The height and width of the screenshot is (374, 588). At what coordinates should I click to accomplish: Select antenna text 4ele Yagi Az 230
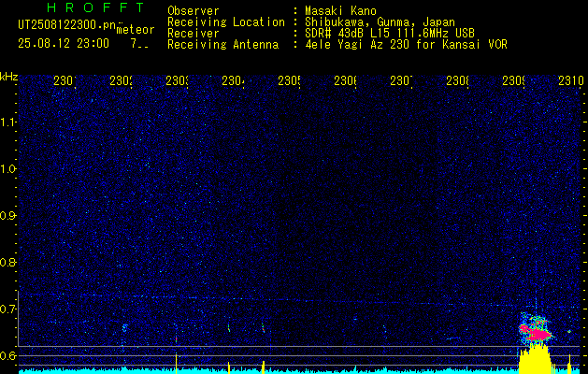[x=356, y=45]
